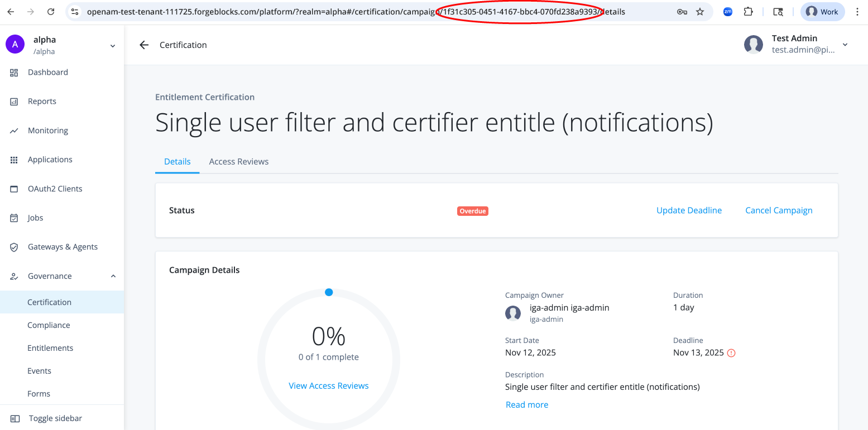Switch to the Access Reviews tab
Viewport: 868px width, 430px height.
coord(238,161)
